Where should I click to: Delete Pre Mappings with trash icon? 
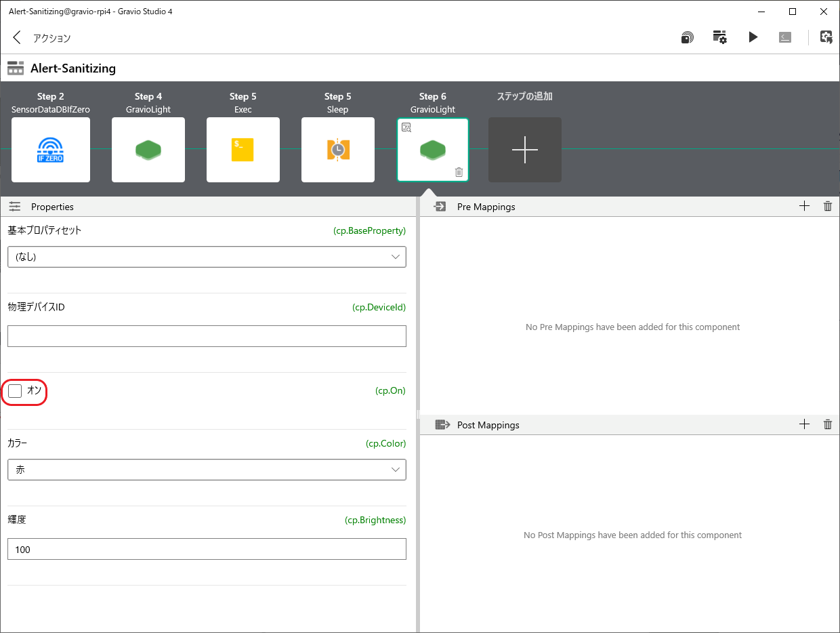[827, 206]
